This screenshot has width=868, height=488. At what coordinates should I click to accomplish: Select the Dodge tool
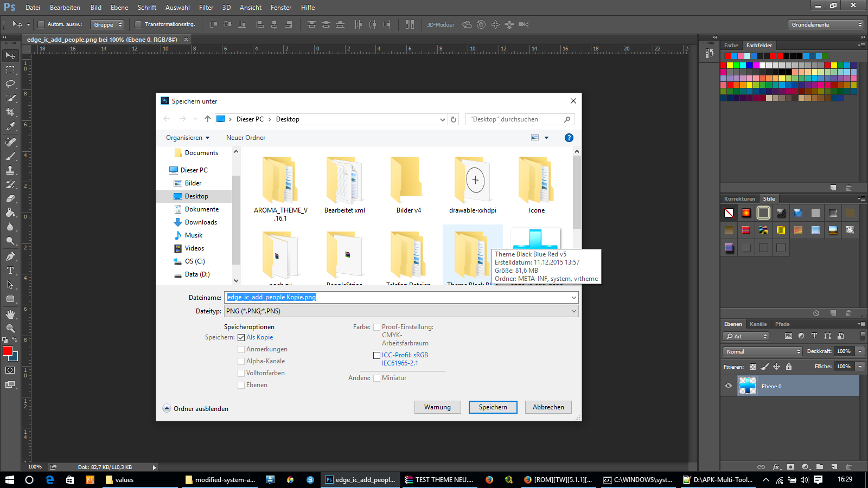[10, 241]
